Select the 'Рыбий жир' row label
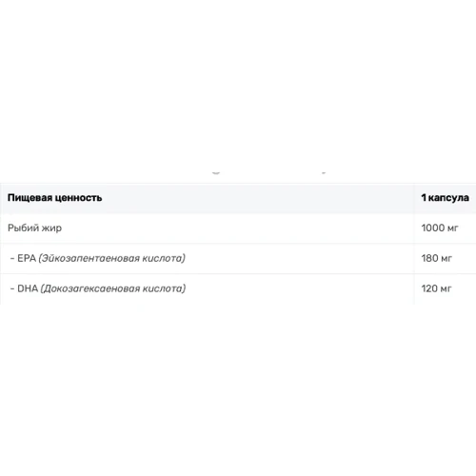 [34, 228]
